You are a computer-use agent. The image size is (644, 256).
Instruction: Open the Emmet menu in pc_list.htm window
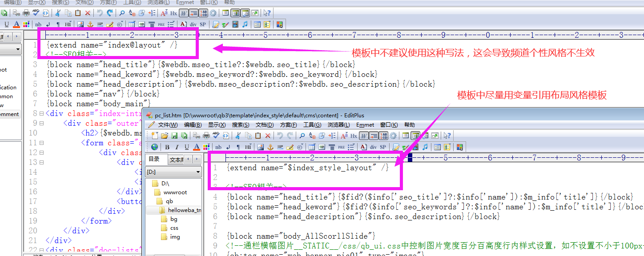365,125
